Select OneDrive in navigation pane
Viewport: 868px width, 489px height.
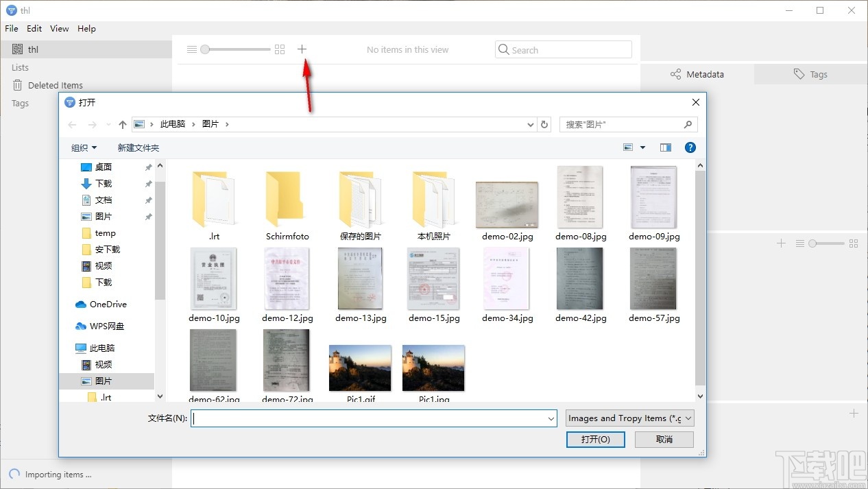click(x=108, y=304)
